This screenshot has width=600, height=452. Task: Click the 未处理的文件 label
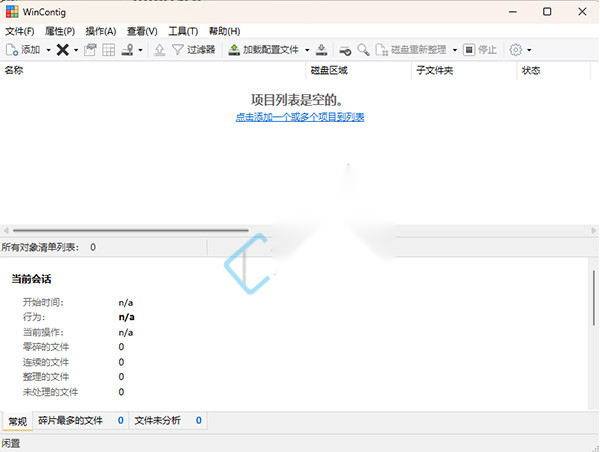tap(50, 392)
